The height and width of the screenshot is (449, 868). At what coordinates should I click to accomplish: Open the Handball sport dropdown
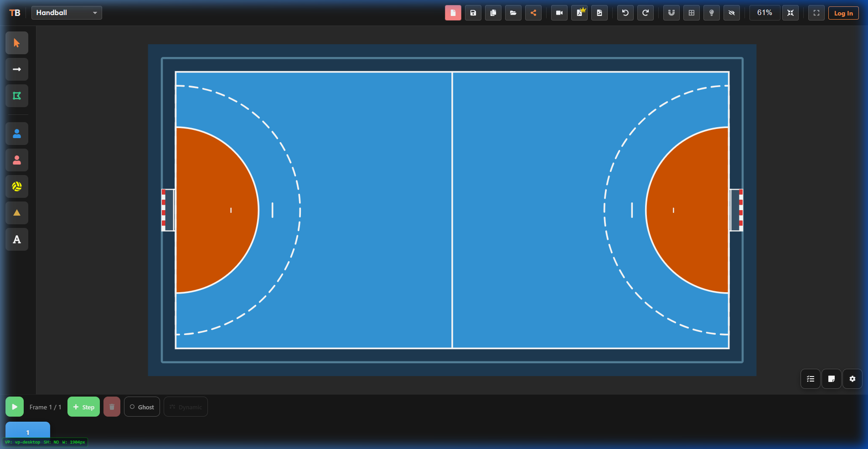[x=66, y=13]
